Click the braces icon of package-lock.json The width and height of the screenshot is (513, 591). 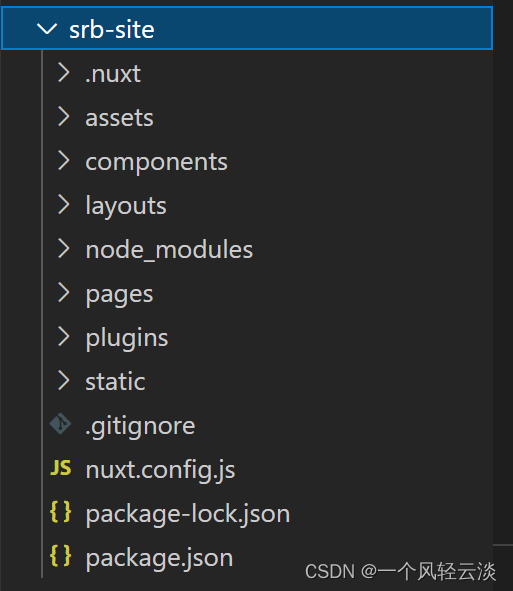(x=61, y=512)
